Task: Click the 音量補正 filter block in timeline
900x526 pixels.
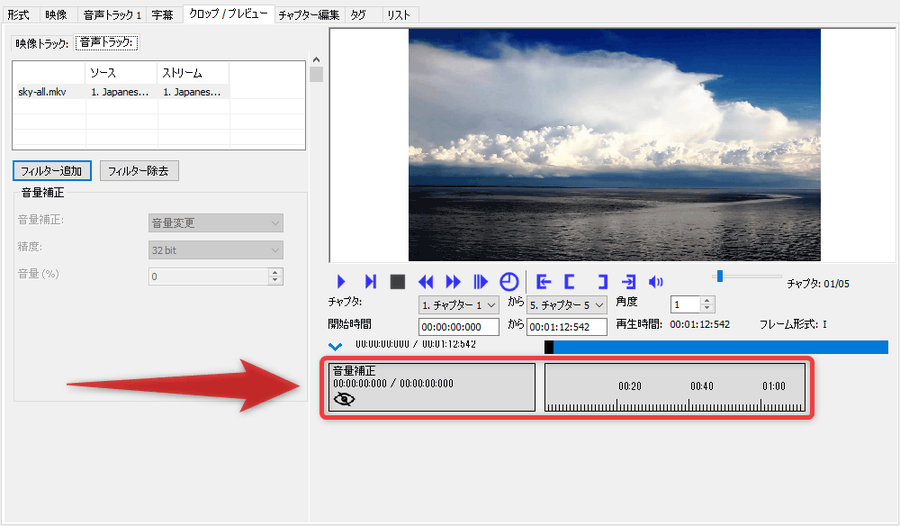Action: pos(432,387)
